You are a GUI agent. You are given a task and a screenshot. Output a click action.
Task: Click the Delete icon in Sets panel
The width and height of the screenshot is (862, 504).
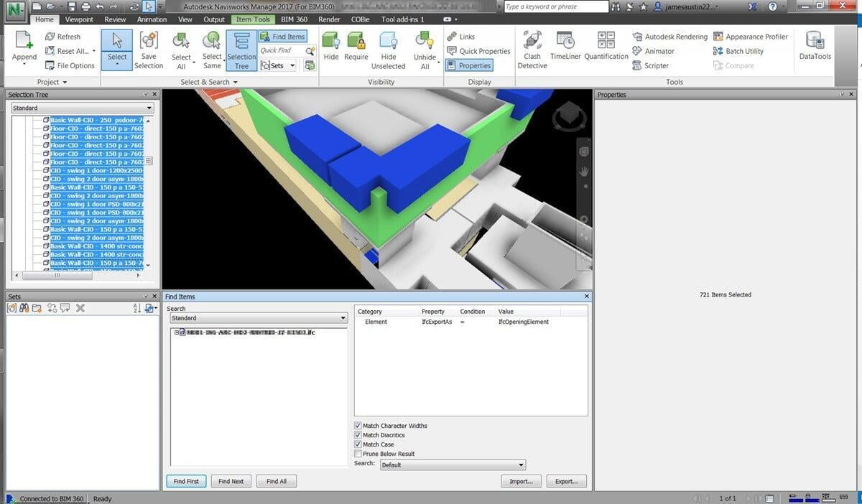[80, 308]
